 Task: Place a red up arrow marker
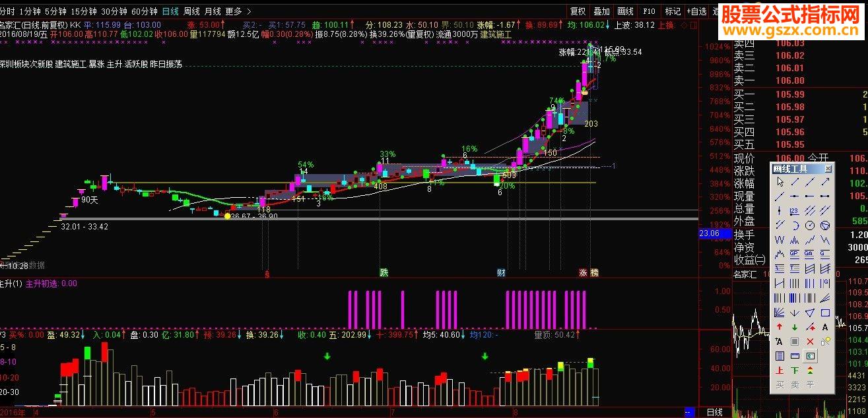click(780, 326)
